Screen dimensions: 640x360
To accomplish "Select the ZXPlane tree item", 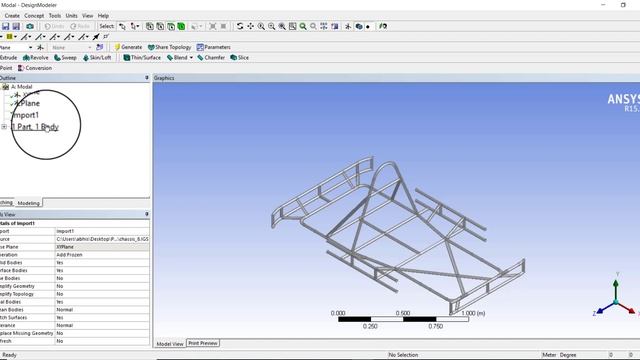I will pos(27,104).
